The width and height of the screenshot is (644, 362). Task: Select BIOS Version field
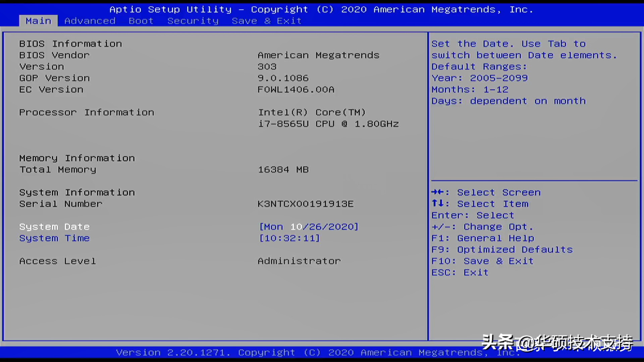(x=42, y=66)
